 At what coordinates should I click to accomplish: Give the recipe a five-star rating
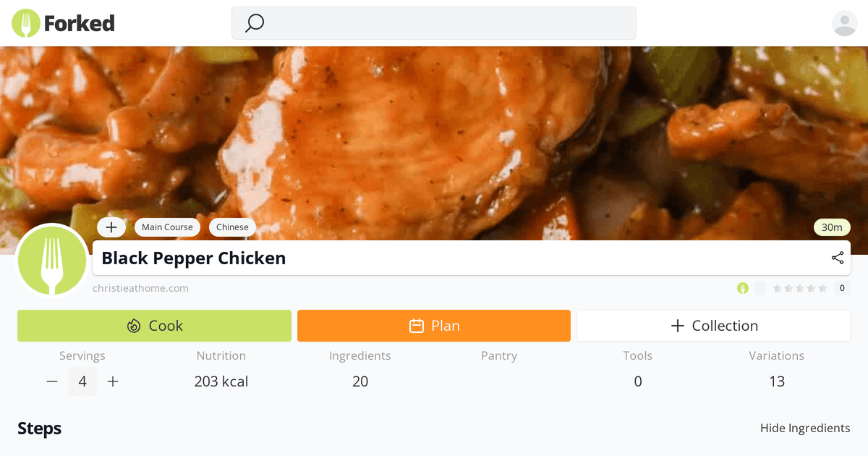coord(824,287)
